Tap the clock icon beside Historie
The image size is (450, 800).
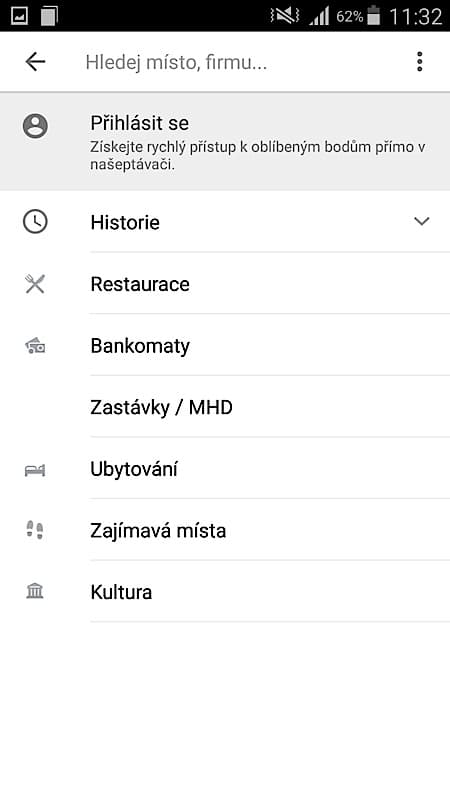tap(35, 222)
